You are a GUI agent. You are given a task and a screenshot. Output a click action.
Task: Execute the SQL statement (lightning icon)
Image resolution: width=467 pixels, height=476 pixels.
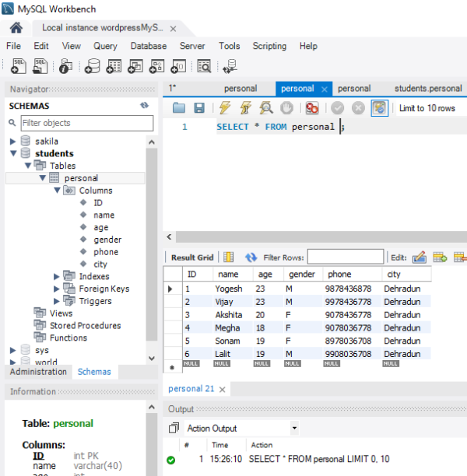[225, 108]
